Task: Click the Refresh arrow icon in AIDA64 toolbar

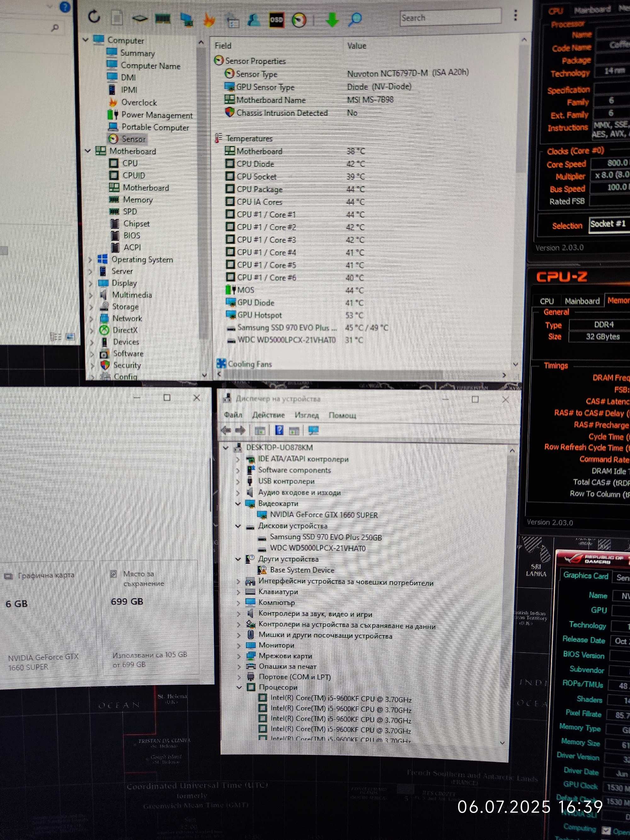Action: point(94,16)
